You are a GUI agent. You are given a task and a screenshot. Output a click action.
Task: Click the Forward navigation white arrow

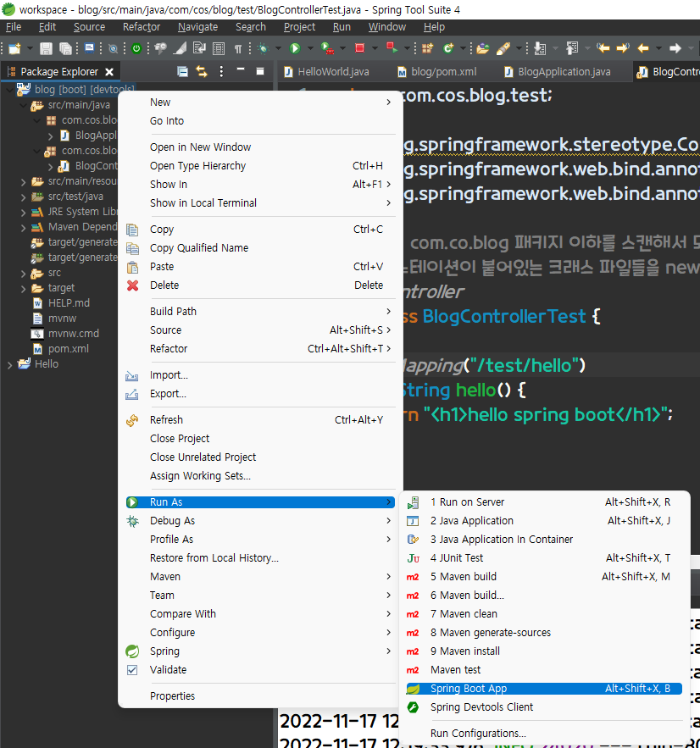(675, 47)
